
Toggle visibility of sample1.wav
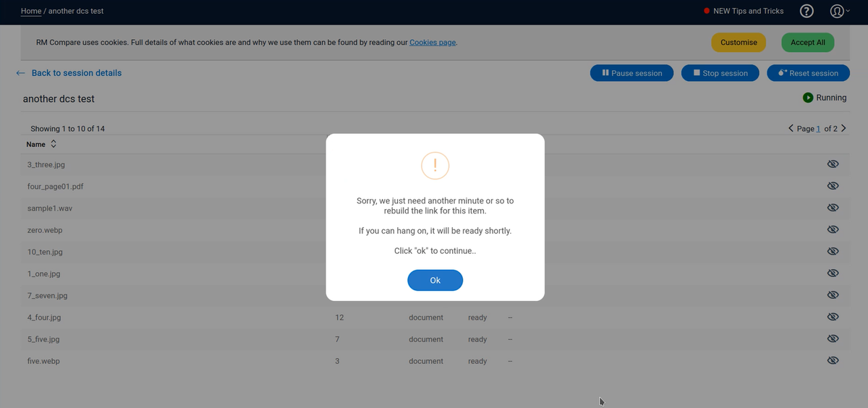click(x=833, y=208)
